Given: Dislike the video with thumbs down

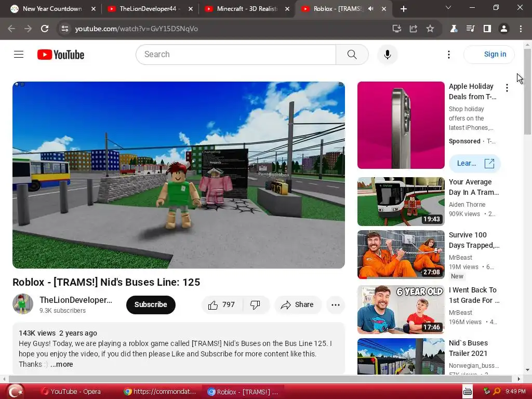Looking at the screenshot, I should tap(256, 304).
